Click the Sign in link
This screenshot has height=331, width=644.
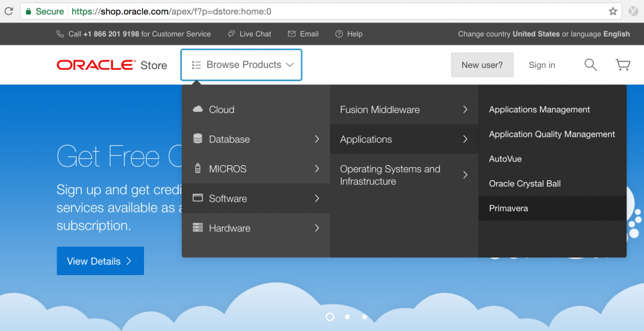(x=541, y=65)
